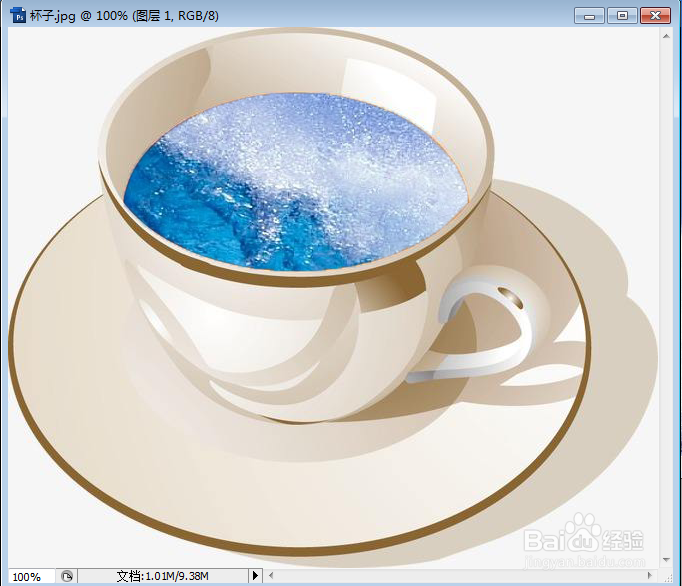The height and width of the screenshot is (586, 682).
Task: Minimize the 杯子.jpg document window
Action: coord(589,16)
